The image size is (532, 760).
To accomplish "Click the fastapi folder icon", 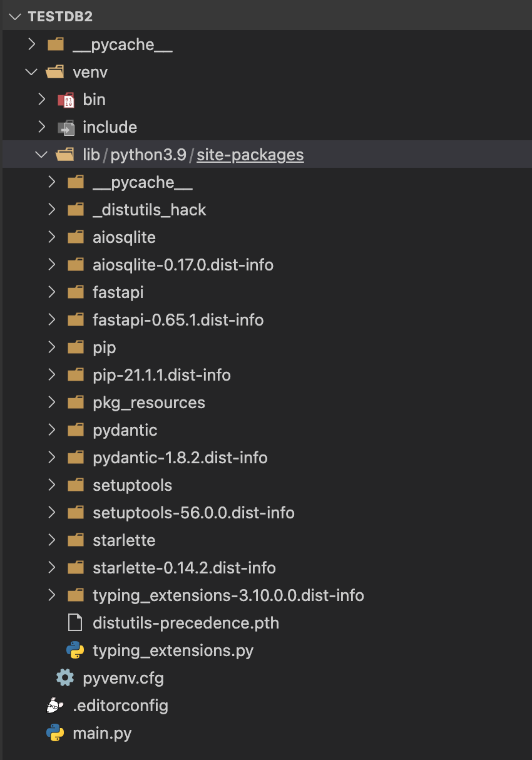I will click(x=75, y=292).
